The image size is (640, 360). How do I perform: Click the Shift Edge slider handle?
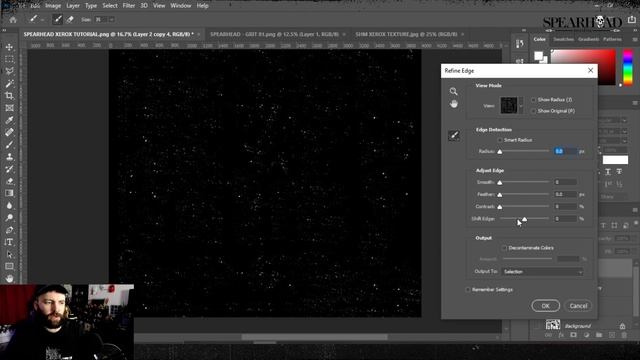[x=524, y=219]
